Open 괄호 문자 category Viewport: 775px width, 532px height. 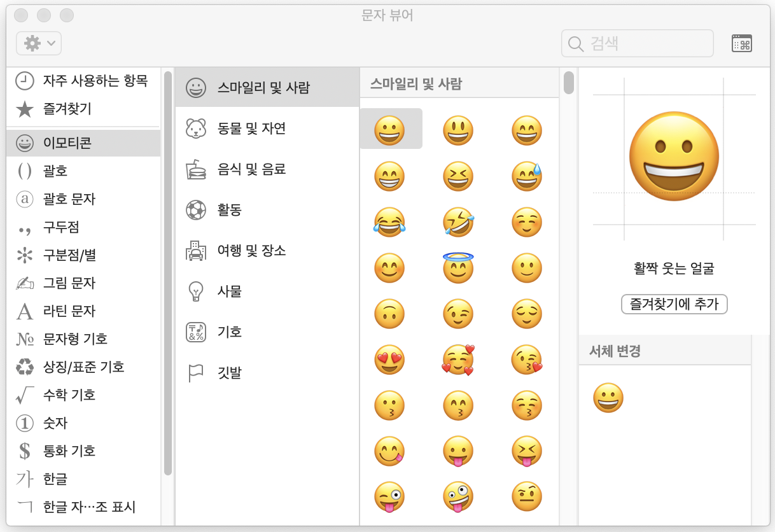click(x=83, y=199)
